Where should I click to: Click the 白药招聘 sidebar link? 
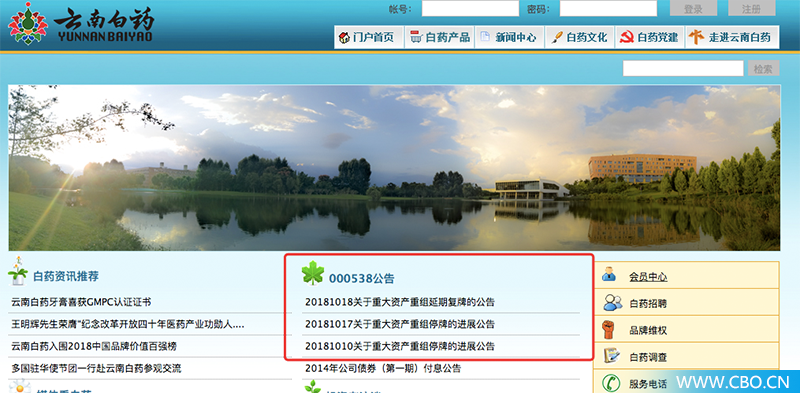point(648,304)
